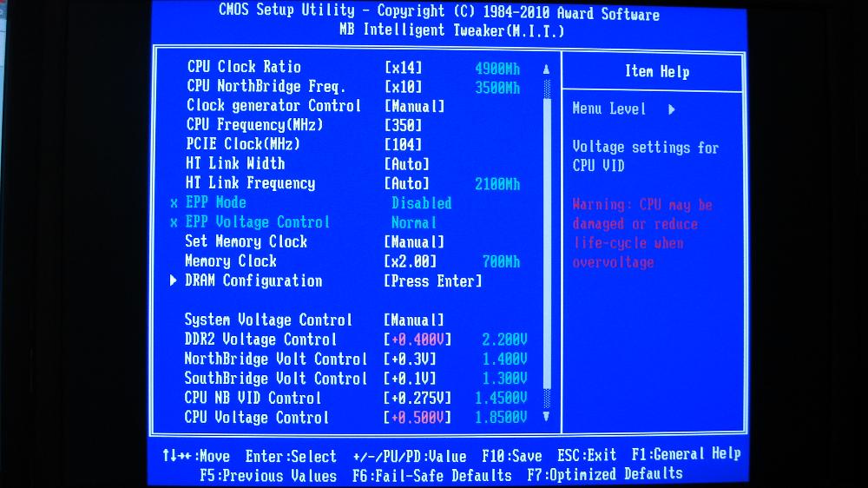Click the [+0.400V] DDR2 voltage value

pyautogui.click(x=418, y=340)
